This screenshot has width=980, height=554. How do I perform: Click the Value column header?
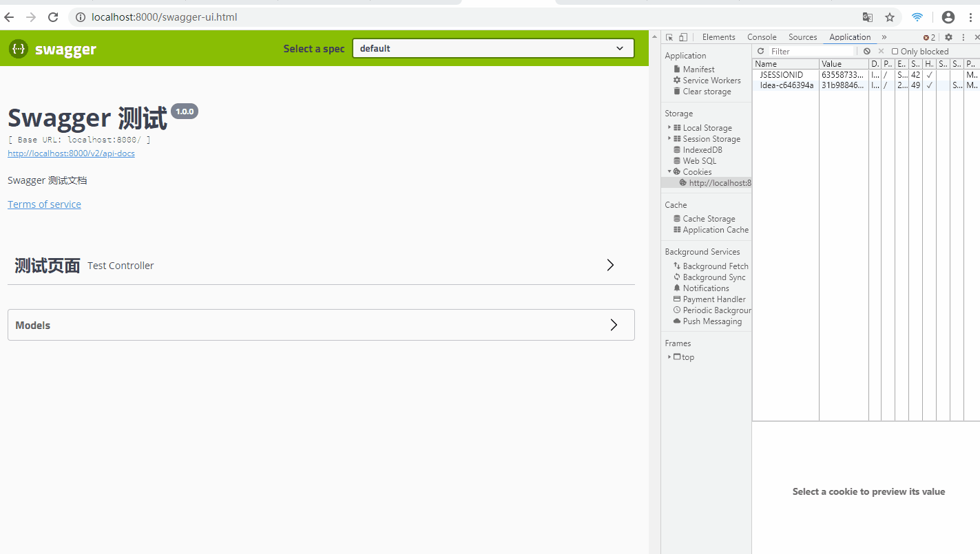click(x=844, y=64)
